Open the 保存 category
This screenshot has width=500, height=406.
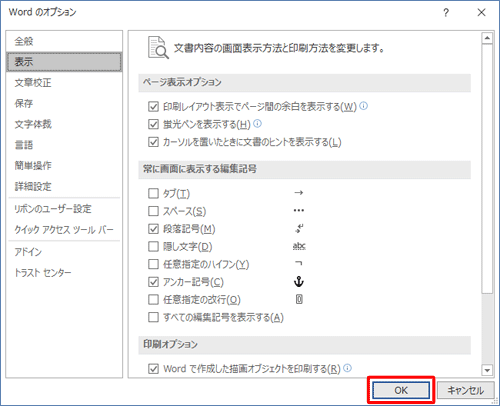64,103
